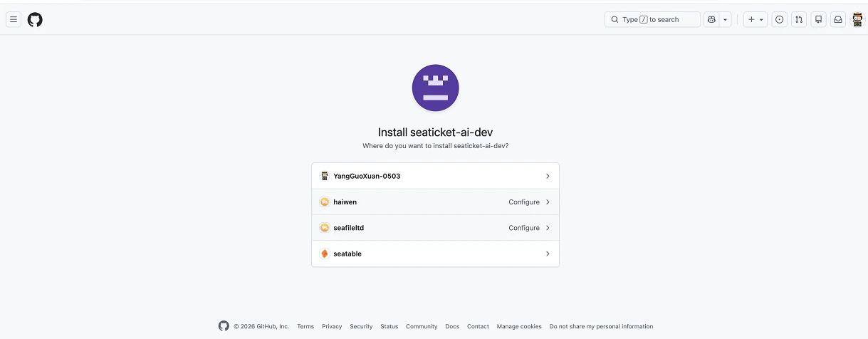Select the YangGuoXuan-0503 account row
Viewport: 868px width, 339px height.
[x=435, y=176]
